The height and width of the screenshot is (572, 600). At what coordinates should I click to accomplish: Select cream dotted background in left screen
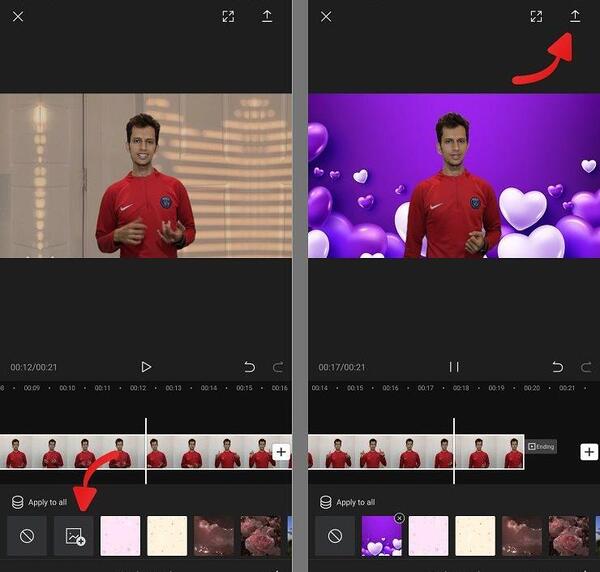(x=167, y=536)
